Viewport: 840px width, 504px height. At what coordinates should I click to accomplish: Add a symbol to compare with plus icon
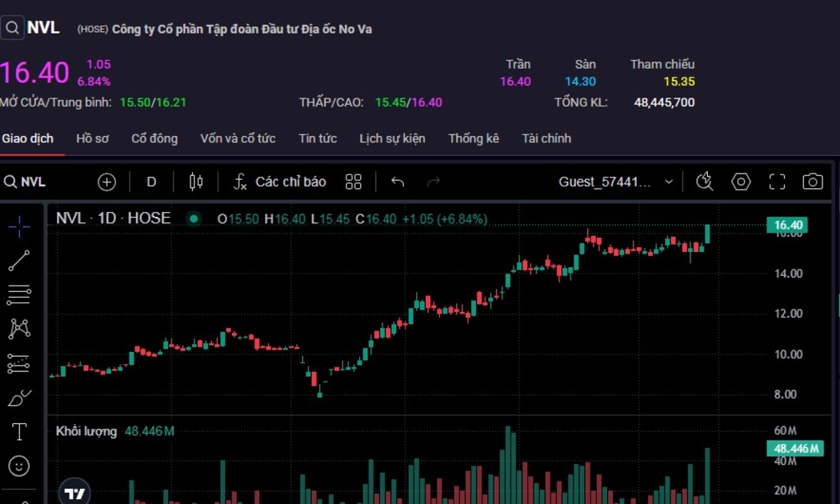(x=106, y=182)
